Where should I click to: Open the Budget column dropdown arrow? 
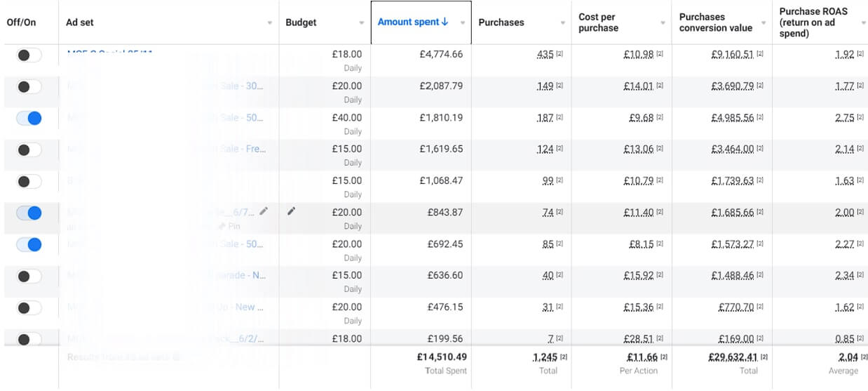362,23
